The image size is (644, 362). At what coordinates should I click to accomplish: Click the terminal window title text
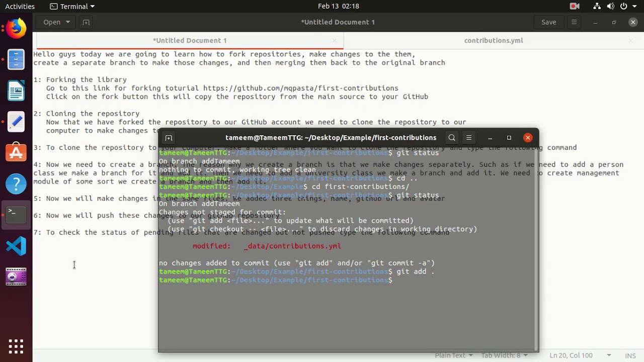point(331,138)
